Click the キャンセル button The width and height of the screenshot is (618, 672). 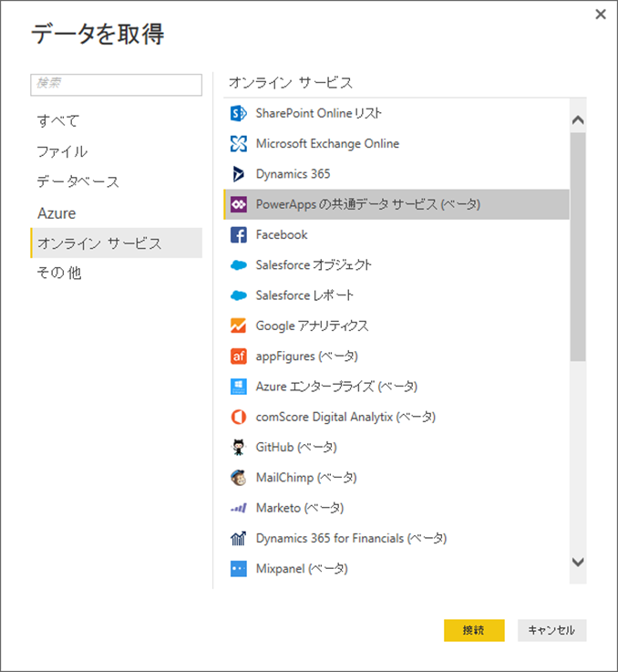point(551,630)
